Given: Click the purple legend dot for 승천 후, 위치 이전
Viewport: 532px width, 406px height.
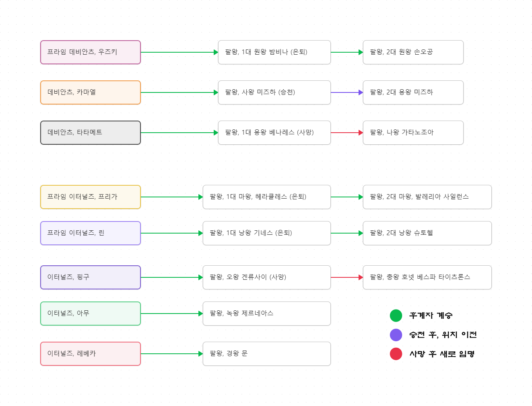Looking at the screenshot, I should (x=396, y=335).
